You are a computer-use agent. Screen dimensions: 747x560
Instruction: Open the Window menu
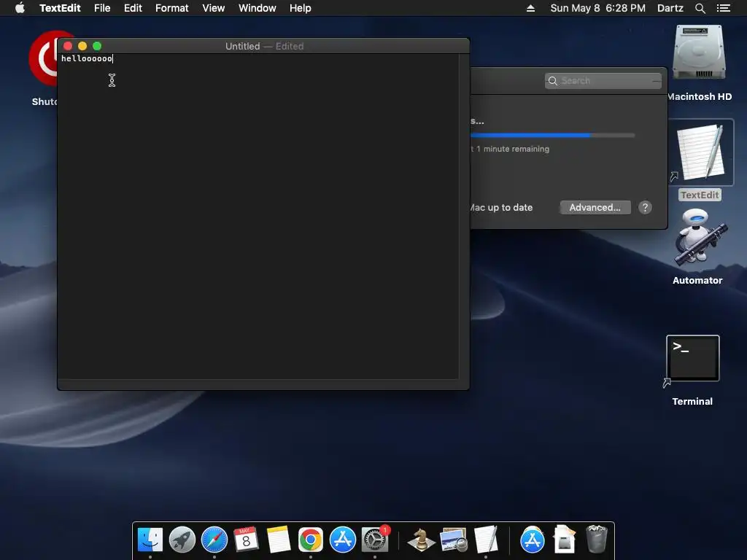coord(258,8)
